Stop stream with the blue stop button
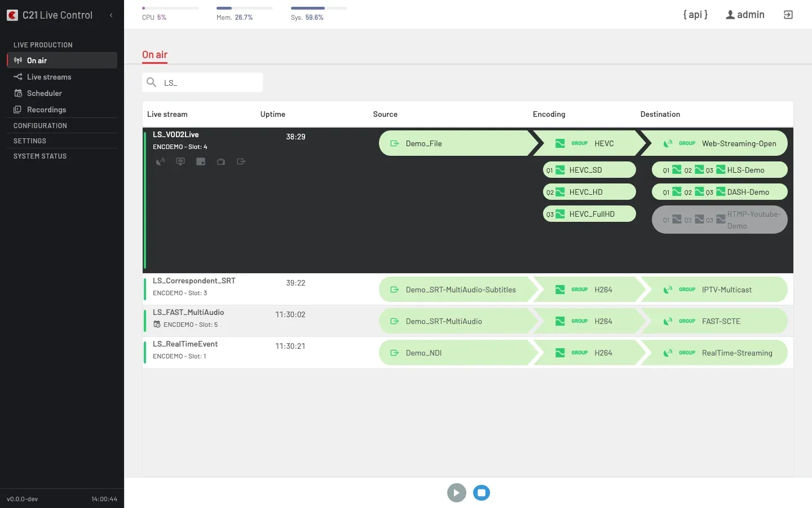 click(482, 493)
